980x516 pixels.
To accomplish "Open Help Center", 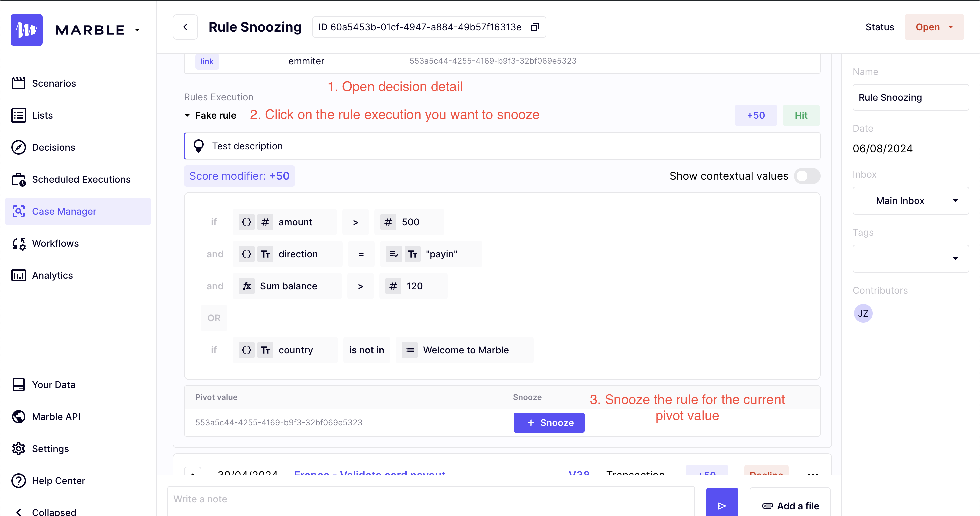I will (x=78, y=481).
